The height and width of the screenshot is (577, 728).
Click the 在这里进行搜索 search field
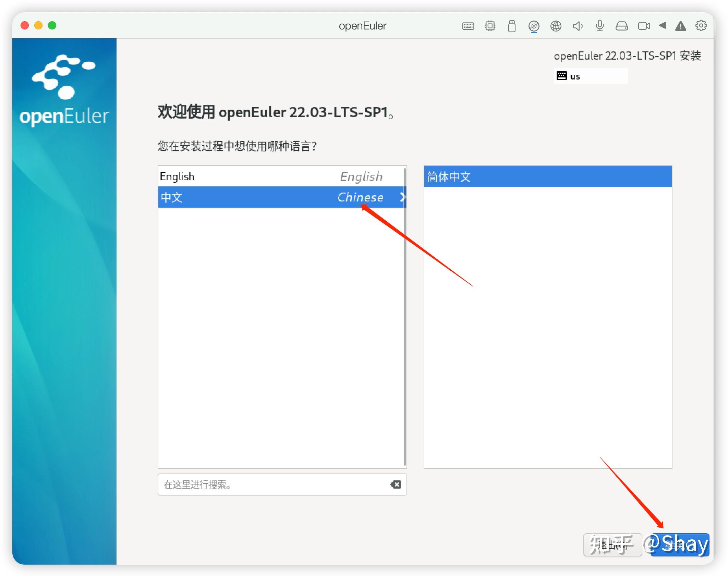(274, 484)
